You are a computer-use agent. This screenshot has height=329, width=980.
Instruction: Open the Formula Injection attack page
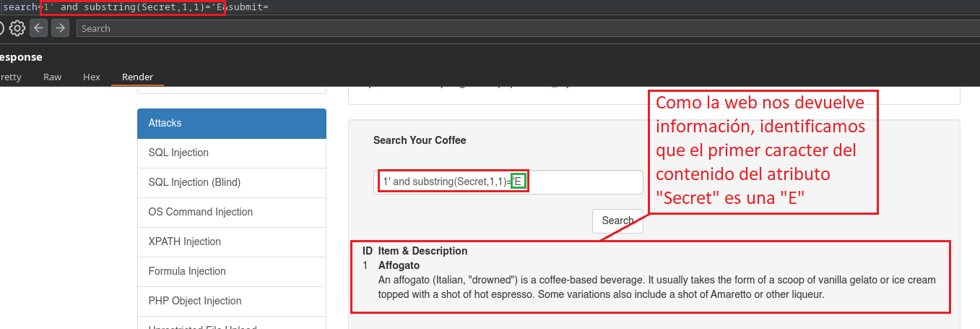click(x=187, y=271)
